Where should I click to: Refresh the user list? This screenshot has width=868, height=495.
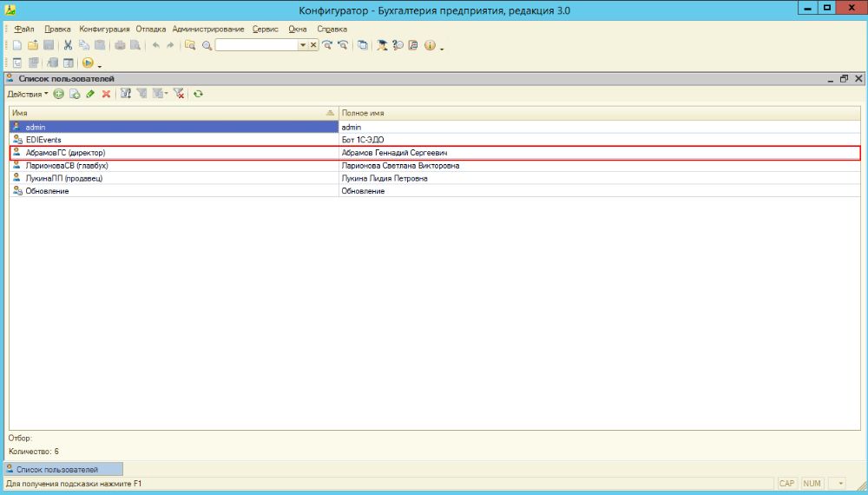[198, 94]
